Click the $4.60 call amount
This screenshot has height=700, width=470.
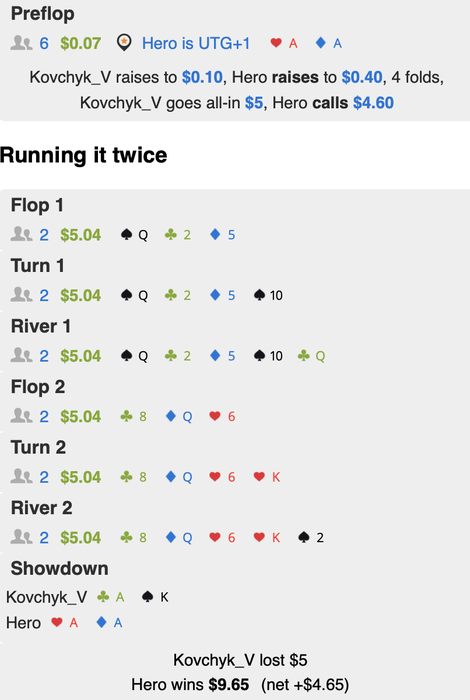click(373, 103)
